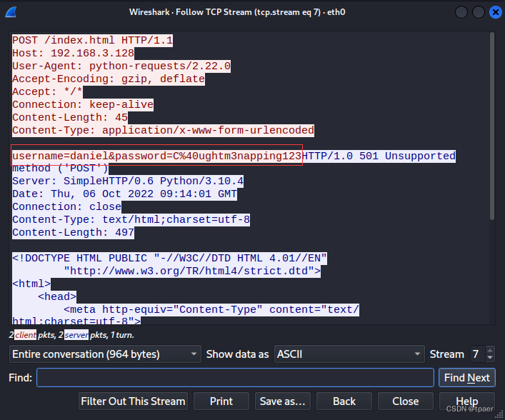Focus the Find text field
Viewport: 505px width, 420px height.
pos(235,377)
